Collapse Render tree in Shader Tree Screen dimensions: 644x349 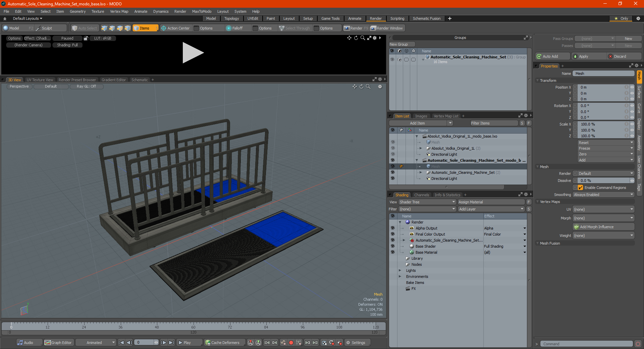(400, 222)
